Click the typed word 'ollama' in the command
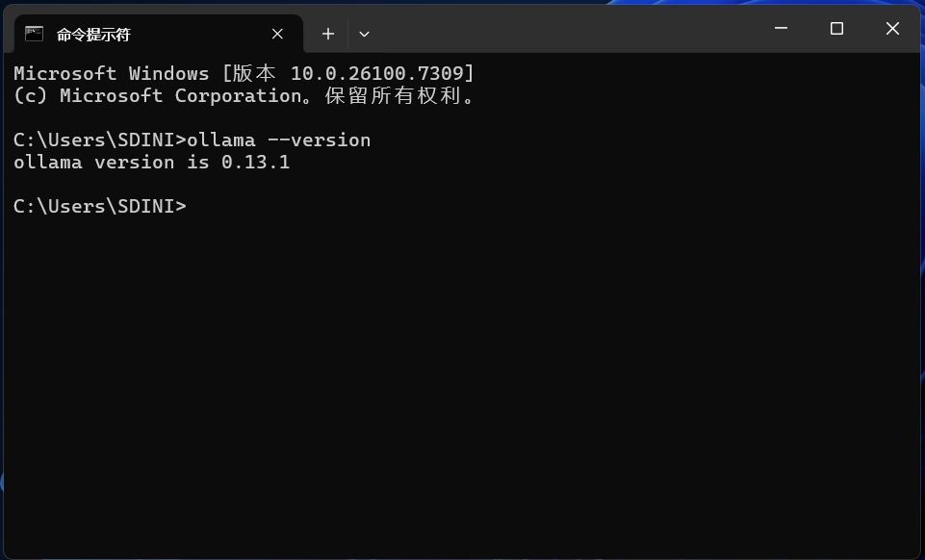 (x=221, y=140)
